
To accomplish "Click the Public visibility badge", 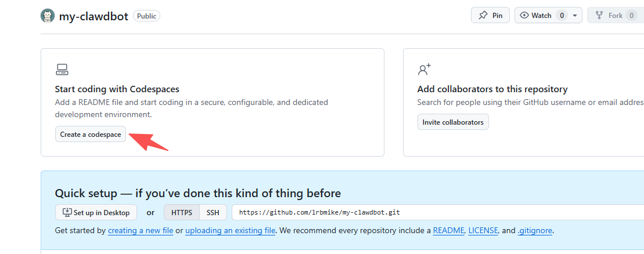I will (146, 16).
